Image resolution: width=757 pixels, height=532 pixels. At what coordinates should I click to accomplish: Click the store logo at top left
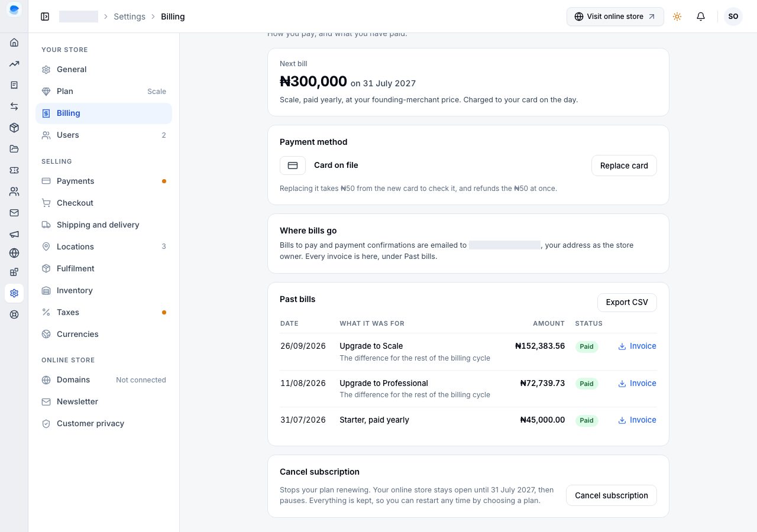(x=14, y=9)
